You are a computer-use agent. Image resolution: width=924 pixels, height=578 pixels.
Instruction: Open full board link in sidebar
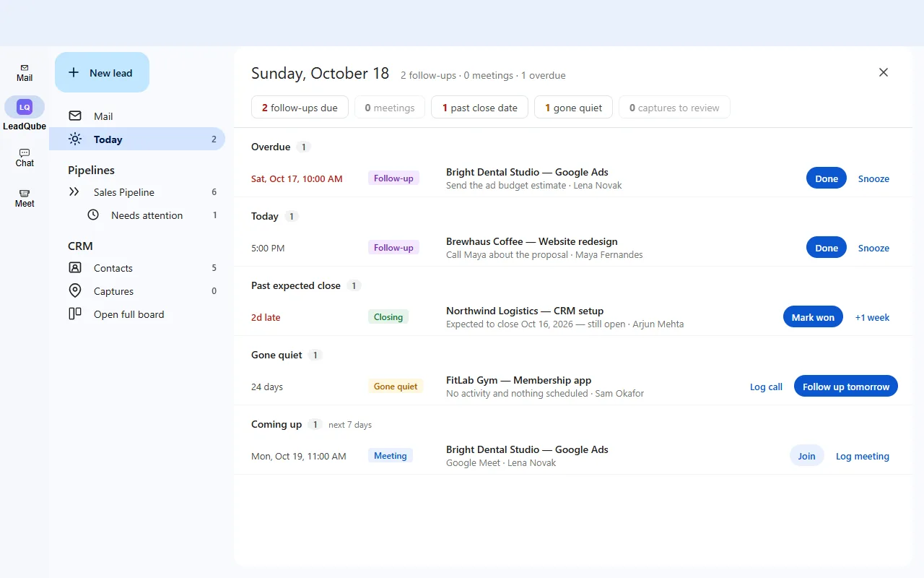click(137, 314)
